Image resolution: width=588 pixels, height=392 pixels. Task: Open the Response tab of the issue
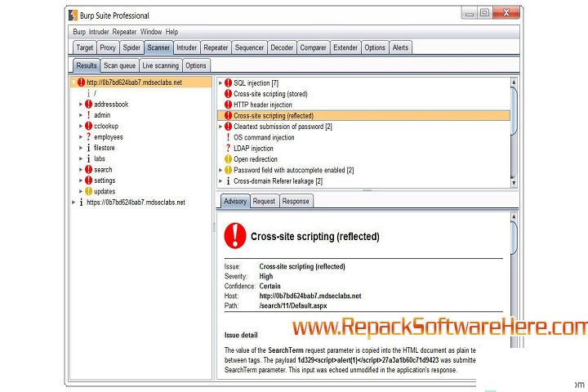(296, 201)
